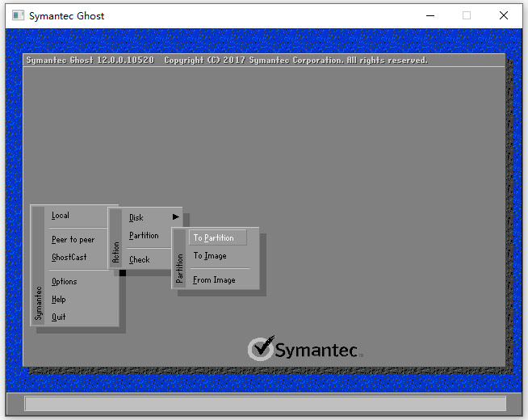The height and width of the screenshot is (420, 528).
Task: Choose To Image in Partition submenu
Action: 210,256
